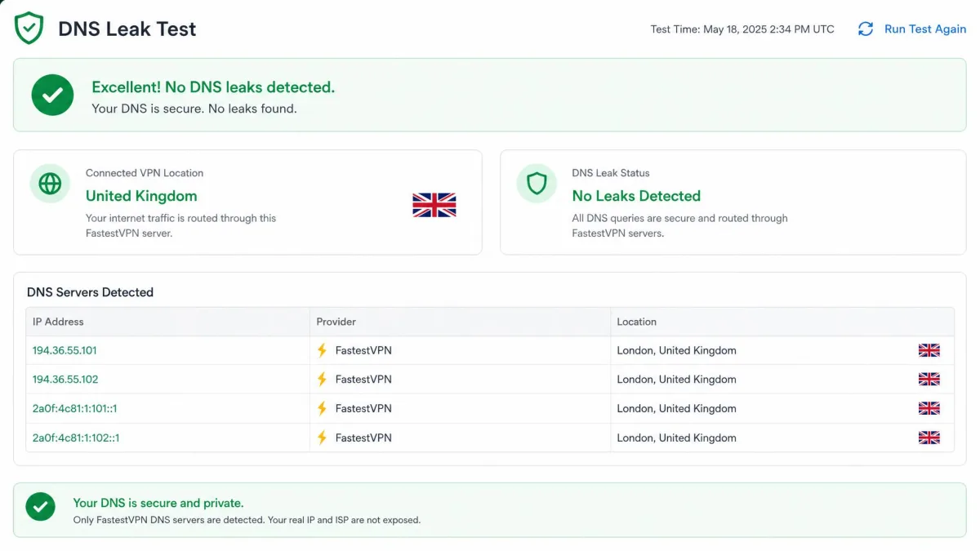Click the lightning icon in the 194.36.55.101 row

322,350
